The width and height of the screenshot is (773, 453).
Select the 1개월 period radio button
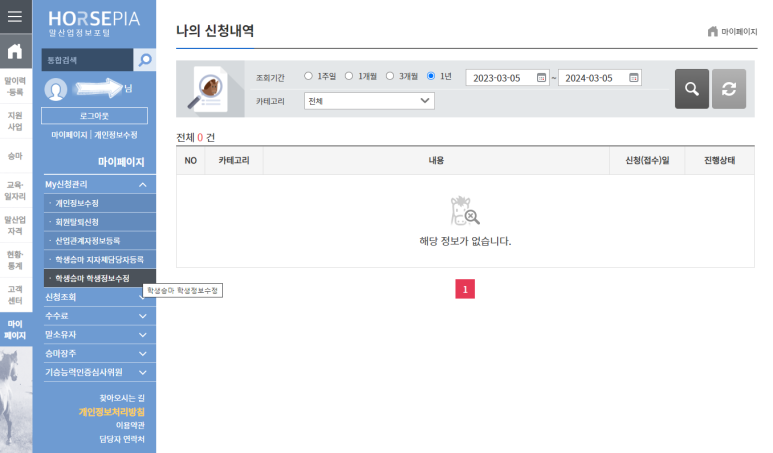[349, 76]
